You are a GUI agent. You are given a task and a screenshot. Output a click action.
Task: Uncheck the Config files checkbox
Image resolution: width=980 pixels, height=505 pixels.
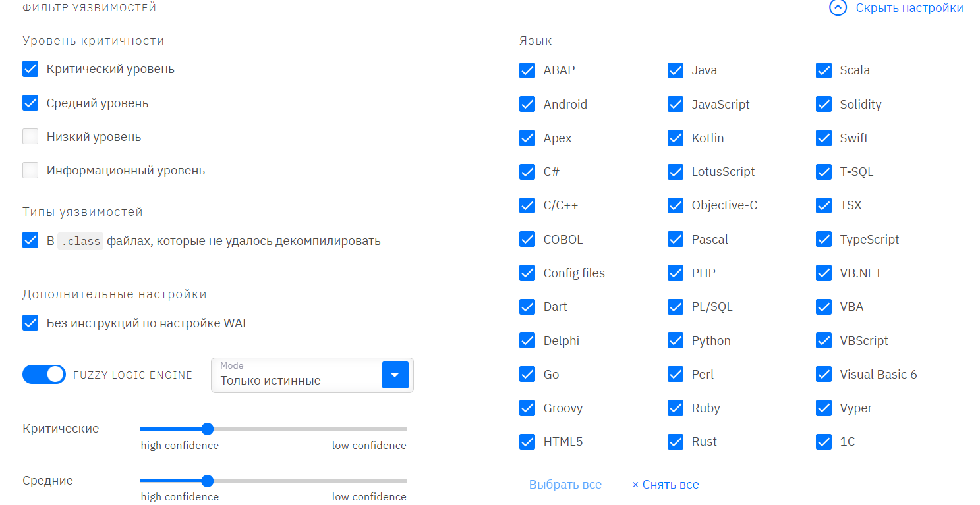pyautogui.click(x=527, y=273)
